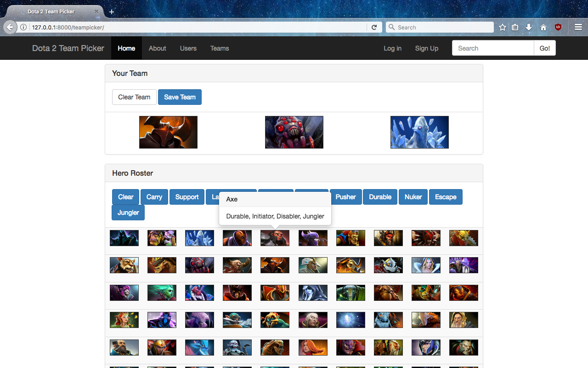
Task: Save the current team
Action: (180, 97)
